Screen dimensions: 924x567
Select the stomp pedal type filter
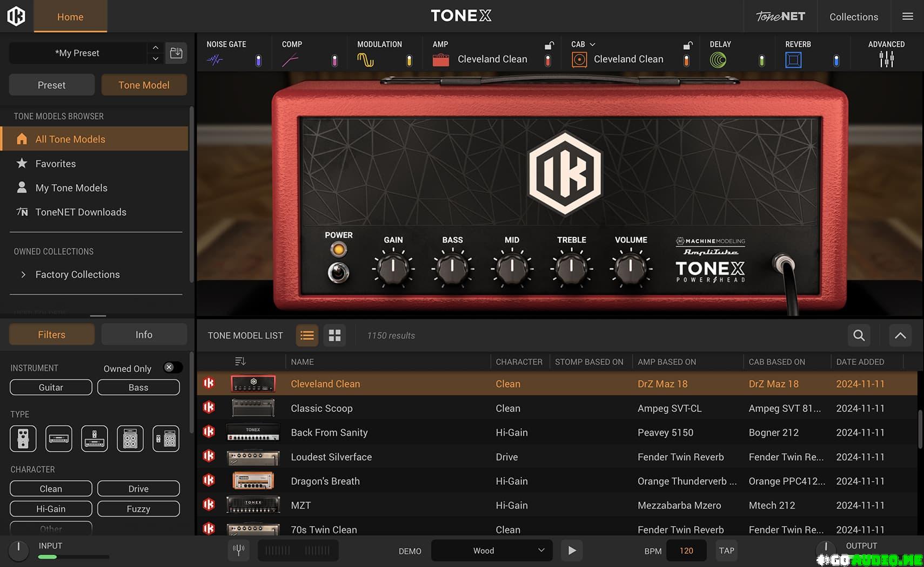coord(23,438)
